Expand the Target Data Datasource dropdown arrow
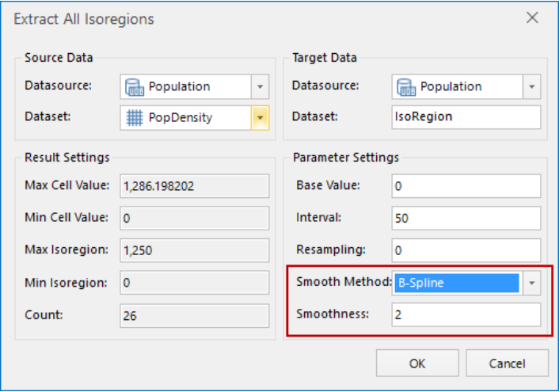Image resolution: width=559 pixels, height=392 pixels. tap(532, 86)
